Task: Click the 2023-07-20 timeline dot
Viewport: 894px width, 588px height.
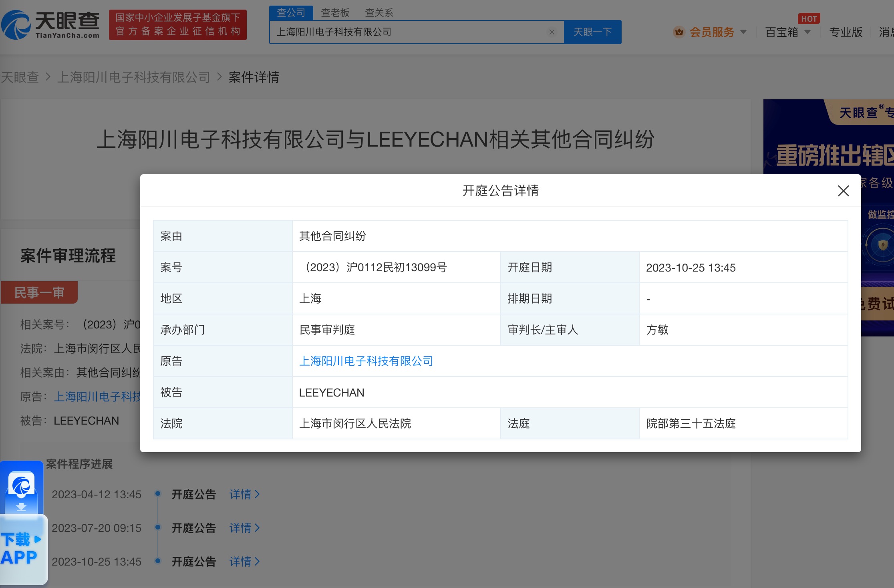Action: point(158,528)
